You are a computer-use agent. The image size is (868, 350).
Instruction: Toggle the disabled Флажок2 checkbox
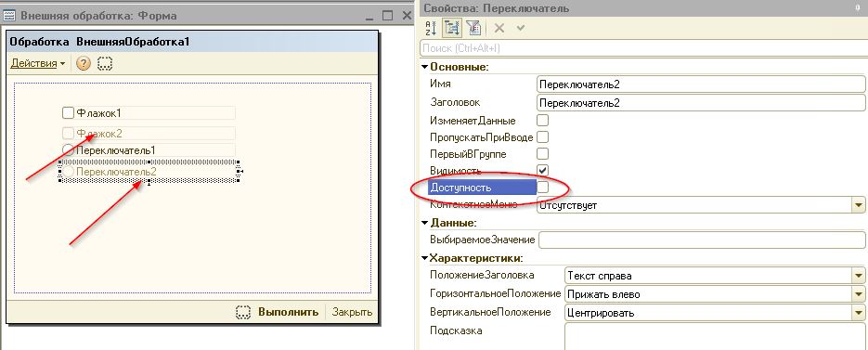coord(68,133)
